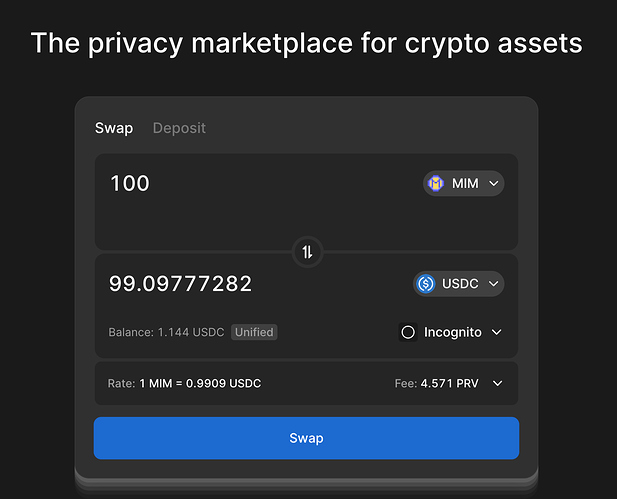Click the blue Swap button
The image size is (617, 499).
[x=307, y=438]
